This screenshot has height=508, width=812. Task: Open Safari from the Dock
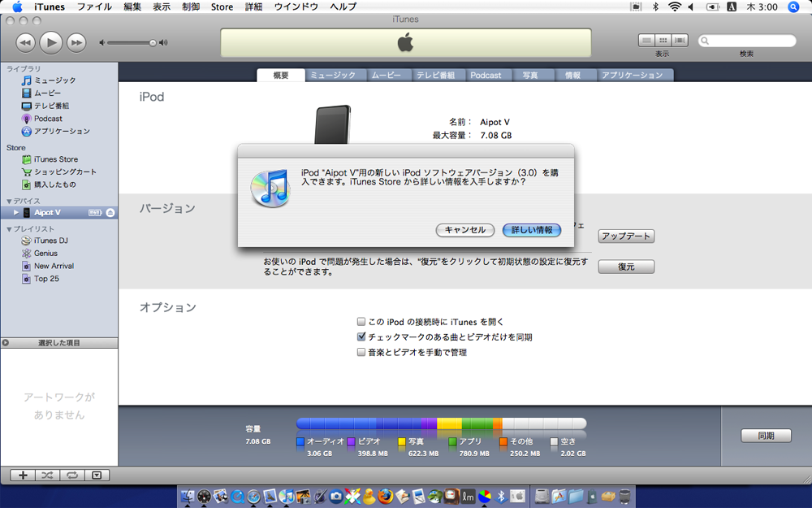tap(253, 497)
